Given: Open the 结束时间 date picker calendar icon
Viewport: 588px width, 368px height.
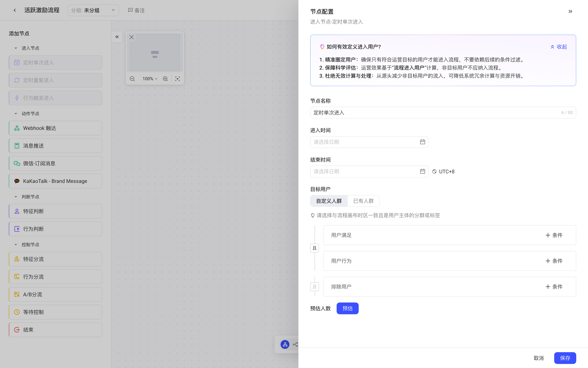Looking at the screenshot, I should 423,171.
